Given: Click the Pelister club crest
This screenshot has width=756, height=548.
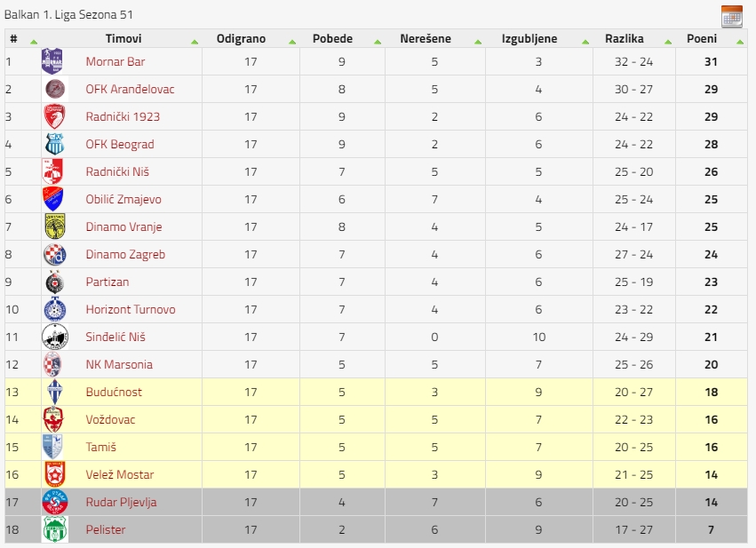Looking at the screenshot, I should point(54,529).
